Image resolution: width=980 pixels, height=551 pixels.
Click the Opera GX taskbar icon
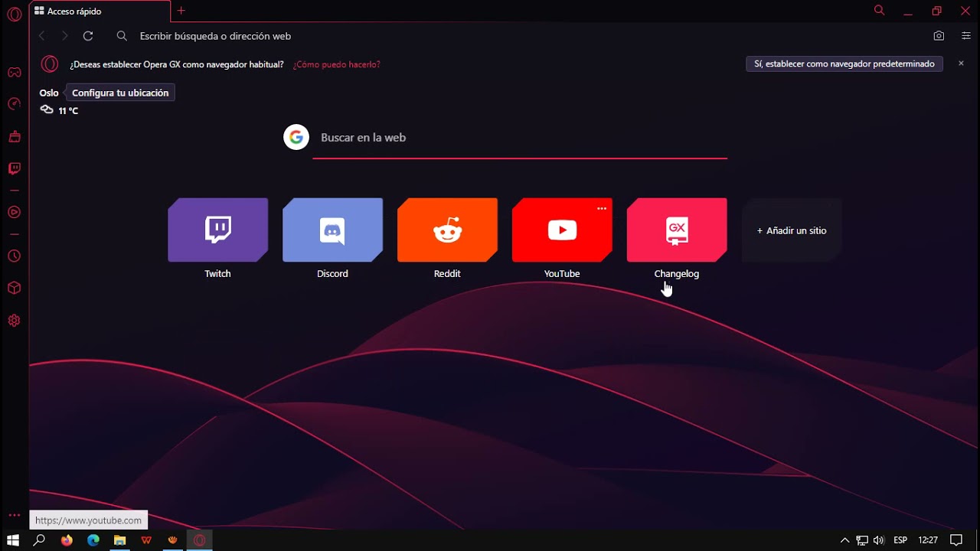click(x=199, y=540)
